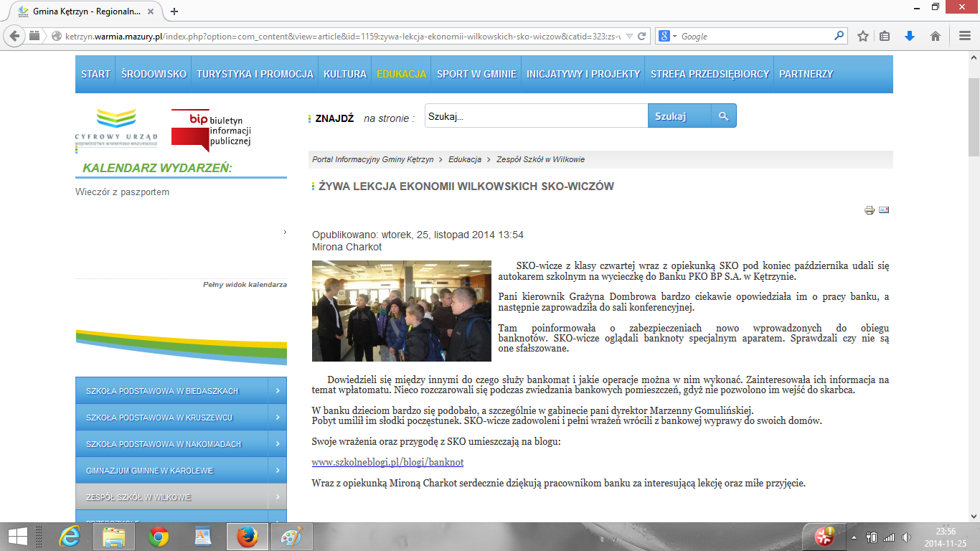Open the Cyfrowy Urząd logo
The image size is (980, 551).
[116, 129]
